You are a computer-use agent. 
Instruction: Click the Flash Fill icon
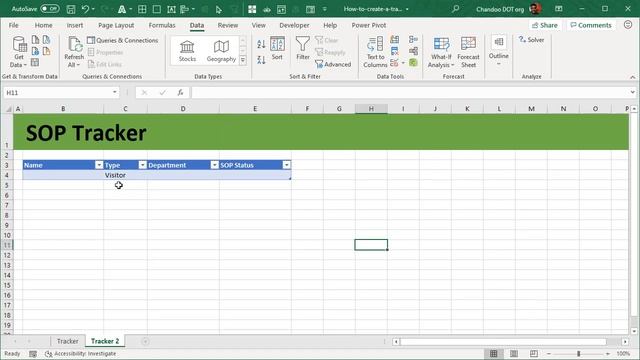[x=395, y=40]
